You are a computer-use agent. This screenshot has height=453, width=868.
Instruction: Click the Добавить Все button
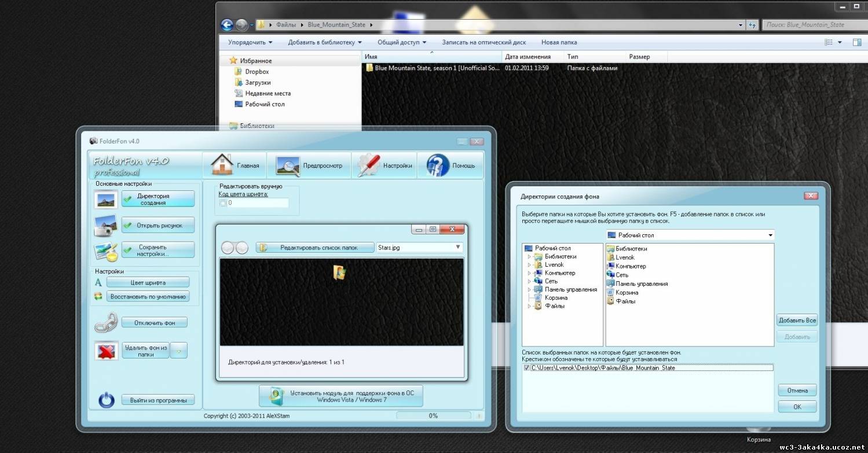(x=797, y=320)
